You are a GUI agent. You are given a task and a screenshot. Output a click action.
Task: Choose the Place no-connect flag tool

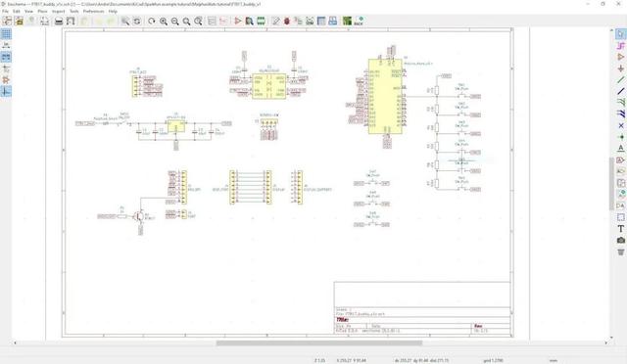(x=620, y=125)
